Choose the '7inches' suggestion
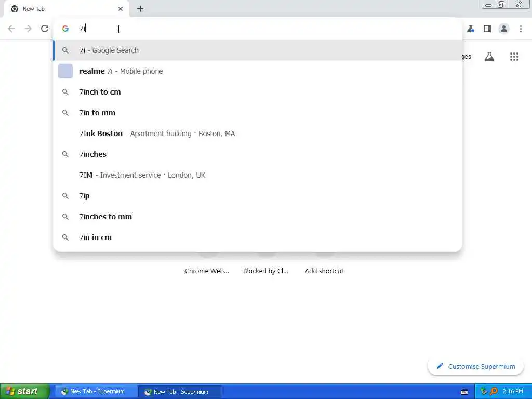Screen dimensions: 532x399 click(x=258, y=154)
